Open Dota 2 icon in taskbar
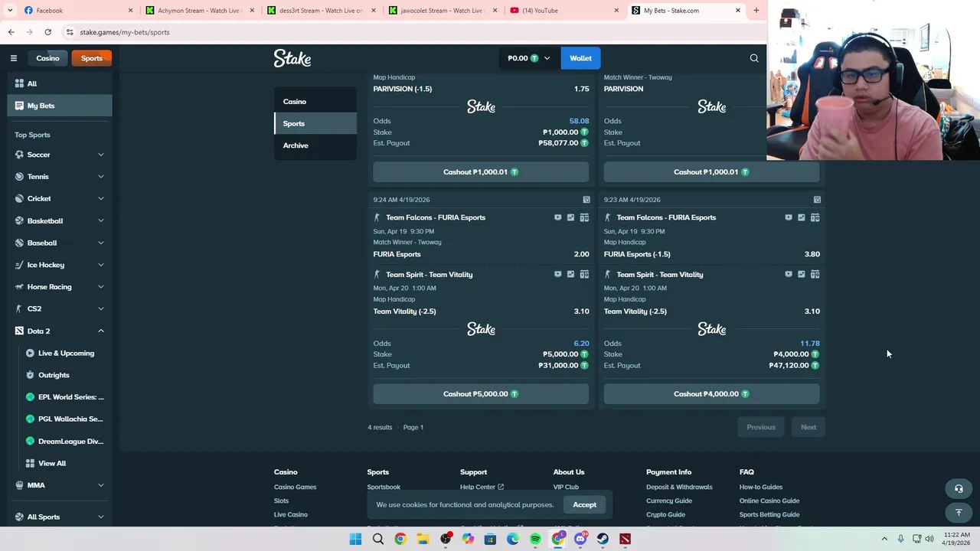This screenshot has height=551, width=980. (626, 540)
